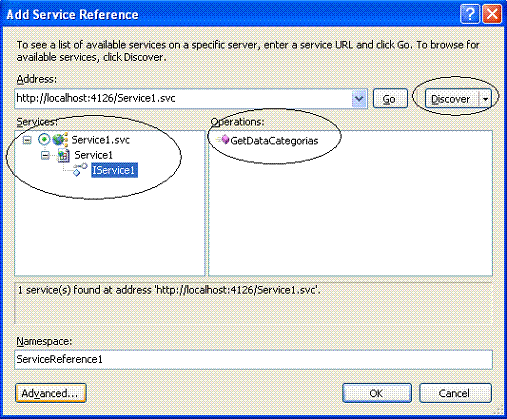
Task: Click the Discover button
Action: [x=452, y=99]
